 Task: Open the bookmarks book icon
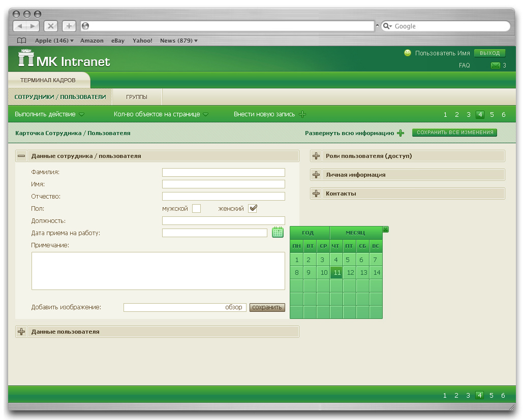click(22, 41)
